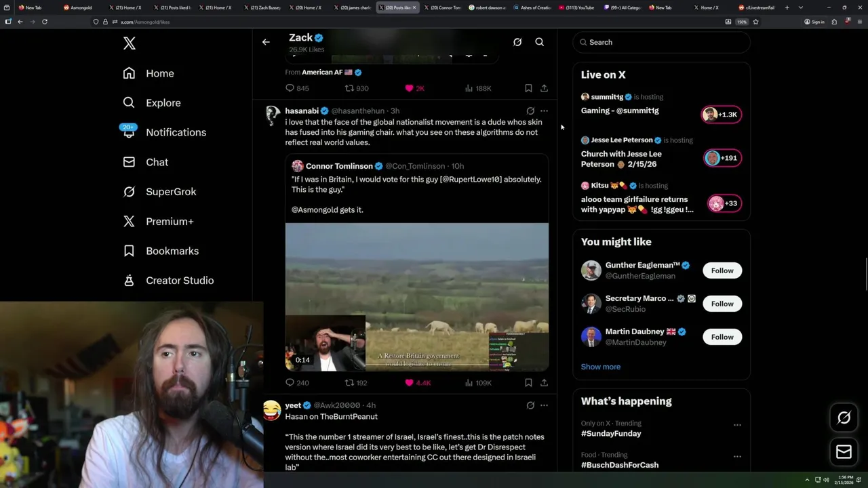Screen dimensions: 868x488
Task: Repost hasanabi post with 192 reposts
Action: 357,383
